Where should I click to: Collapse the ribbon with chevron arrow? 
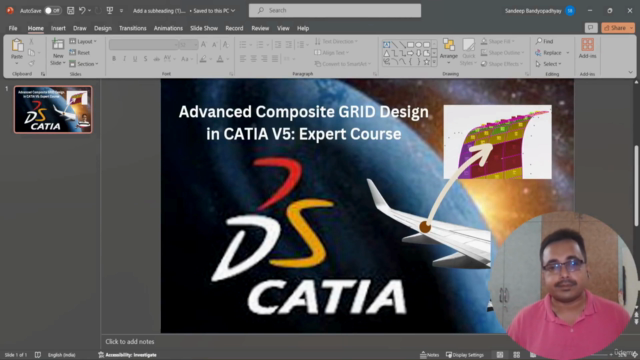click(x=630, y=72)
